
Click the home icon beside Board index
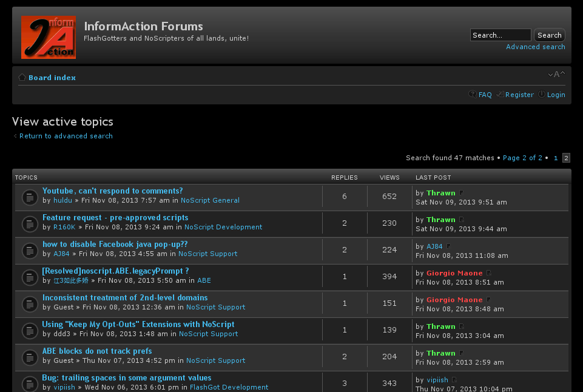pyautogui.click(x=22, y=77)
